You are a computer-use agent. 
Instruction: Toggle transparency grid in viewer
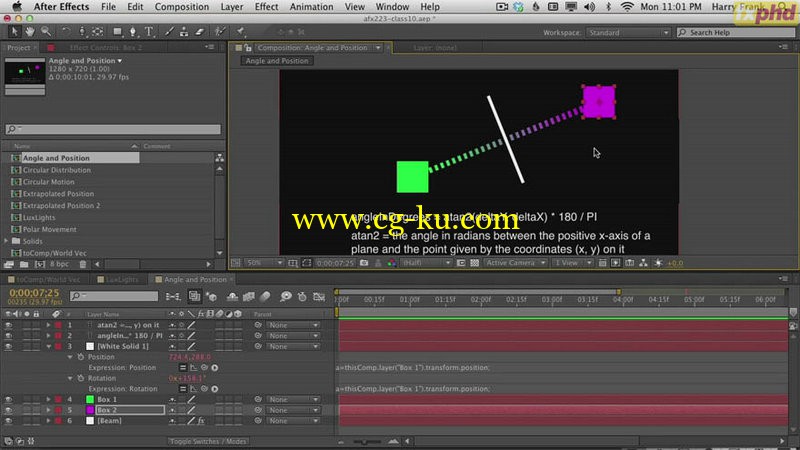(x=474, y=263)
